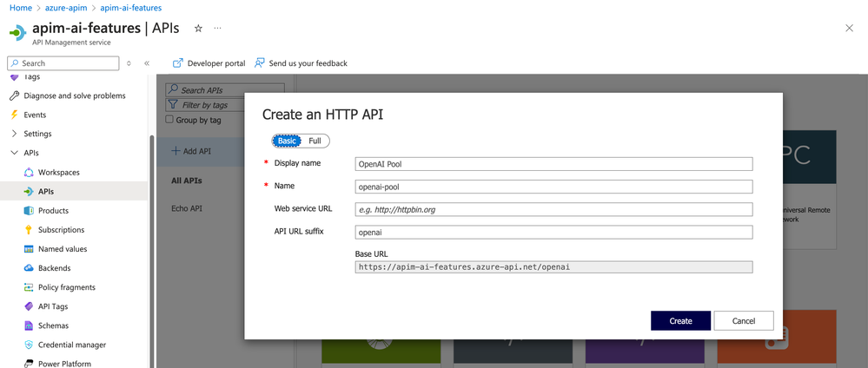
Task: Click the Power Platform icon
Action: (x=29, y=364)
